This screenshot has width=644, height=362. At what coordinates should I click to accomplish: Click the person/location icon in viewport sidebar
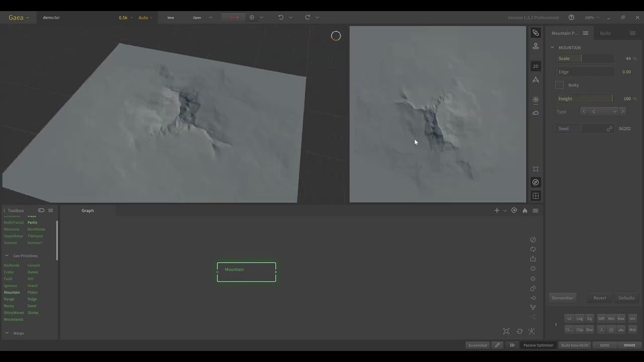click(536, 46)
